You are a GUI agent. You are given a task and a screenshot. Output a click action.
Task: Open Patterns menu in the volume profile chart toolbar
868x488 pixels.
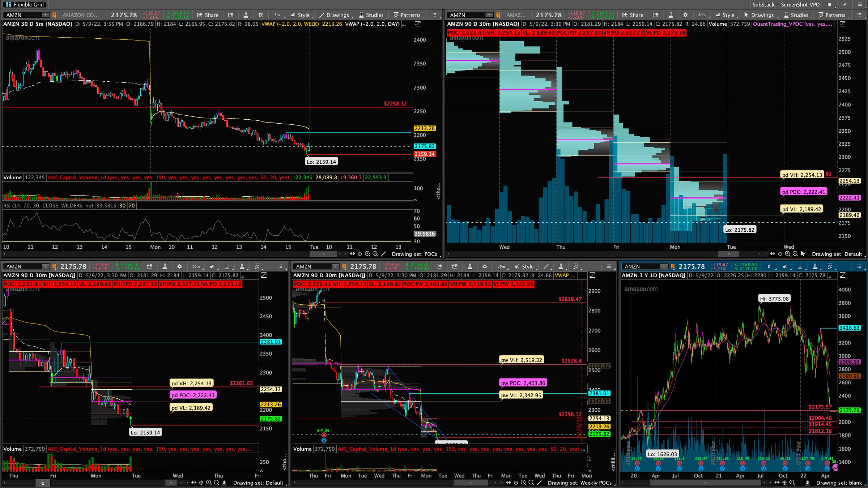(832, 15)
